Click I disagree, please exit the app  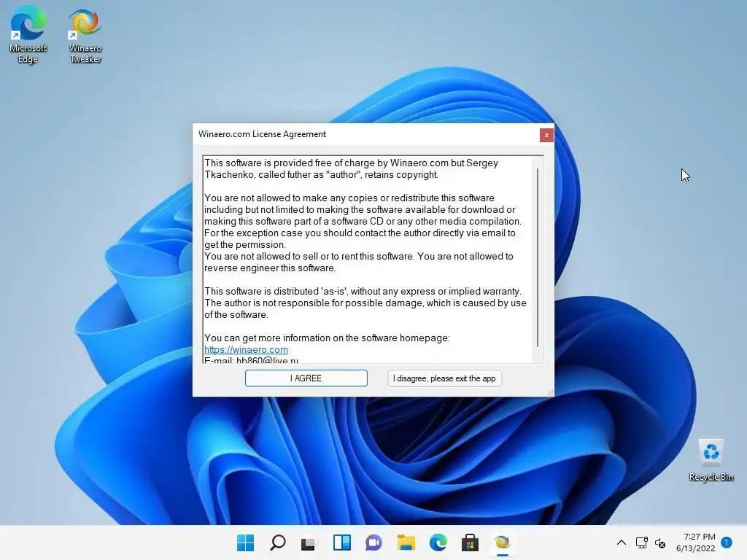click(444, 378)
